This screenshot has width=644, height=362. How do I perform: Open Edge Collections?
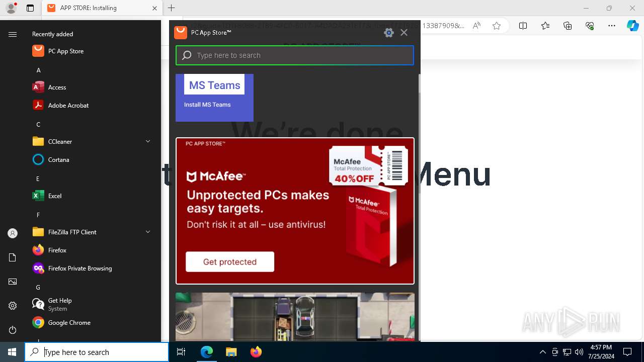click(568, 26)
